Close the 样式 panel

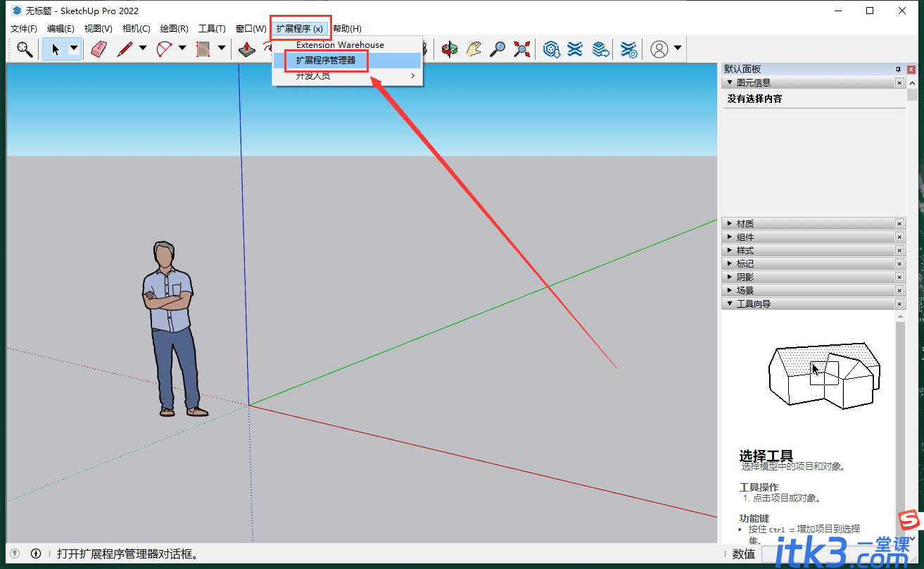tap(899, 250)
